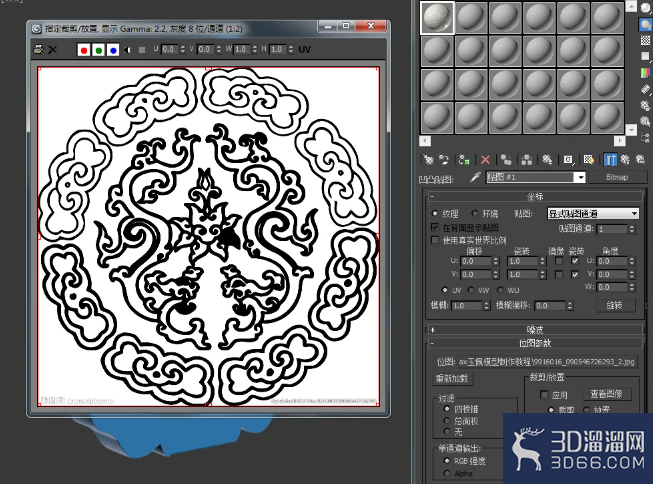
Task: Click Go Forward to Sibling icon
Action: (x=640, y=160)
